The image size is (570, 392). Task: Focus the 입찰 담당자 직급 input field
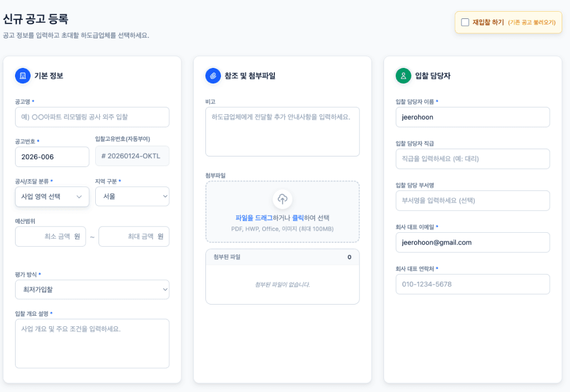[473, 159]
